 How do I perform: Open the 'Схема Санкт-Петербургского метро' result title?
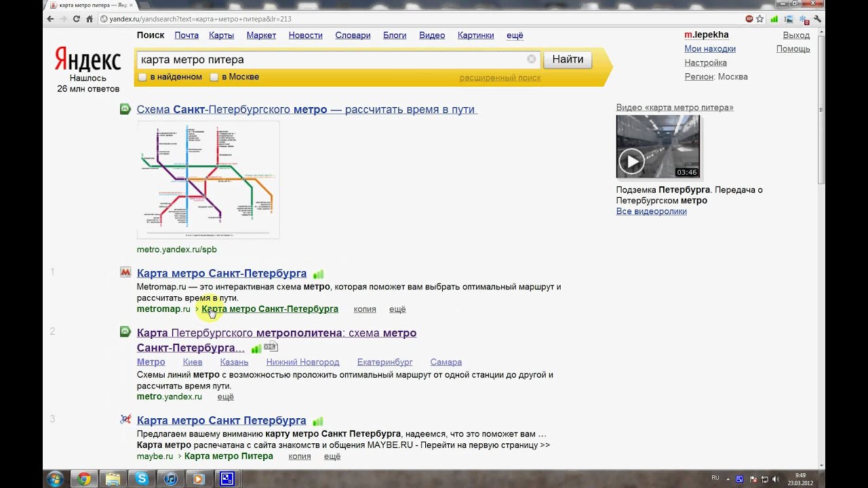[x=307, y=109]
